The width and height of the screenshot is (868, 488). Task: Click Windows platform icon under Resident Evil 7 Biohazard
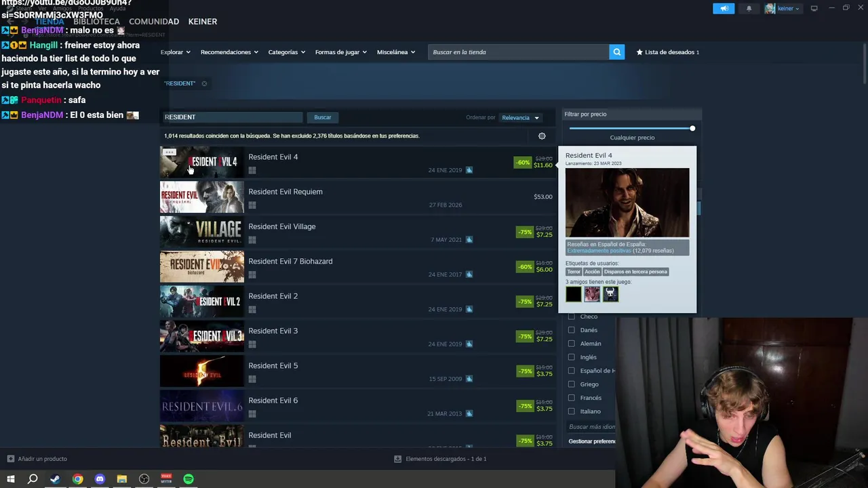point(252,274)
